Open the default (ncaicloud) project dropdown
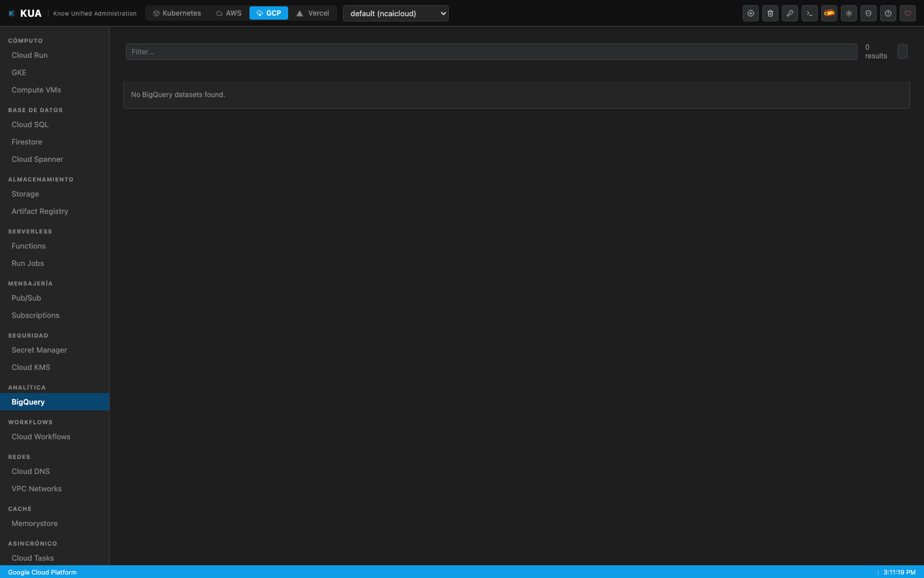This screenshot has width=924, height=578. click(396, 13)
